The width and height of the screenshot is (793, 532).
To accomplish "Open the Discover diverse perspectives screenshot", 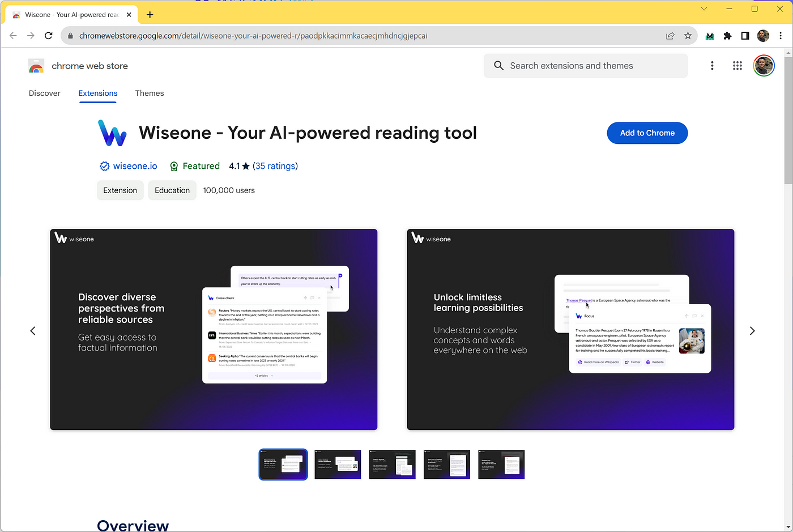I will click(214, 330).
